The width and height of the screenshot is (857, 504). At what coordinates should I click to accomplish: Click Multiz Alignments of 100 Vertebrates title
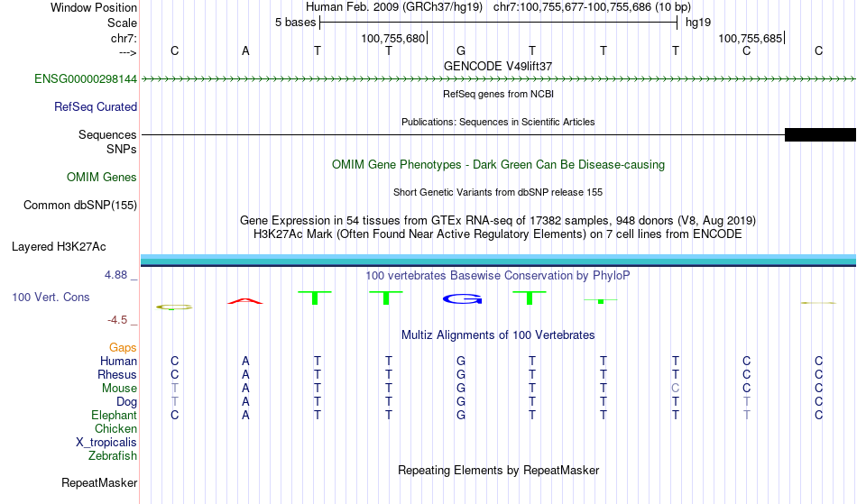coord(498,335)
